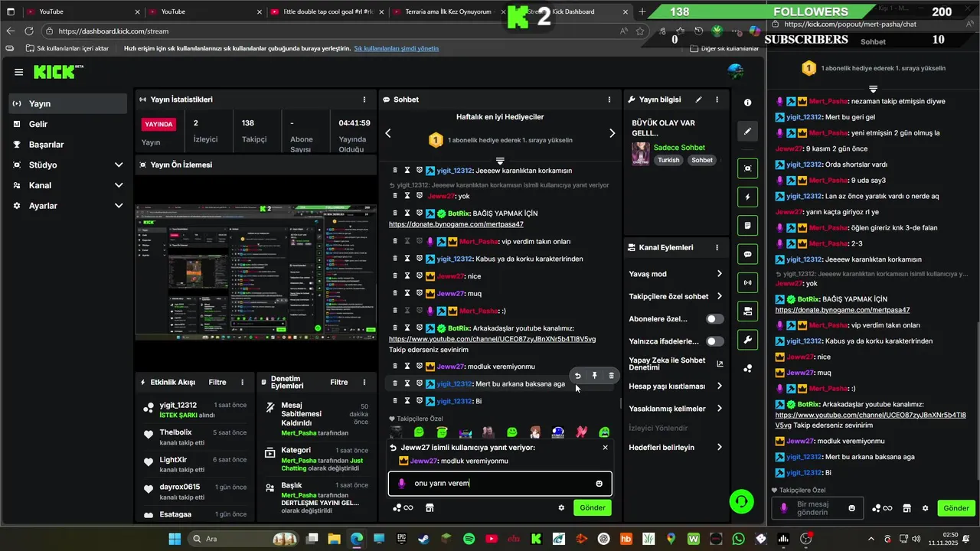Image resolution: width=980 pixels, height=551 pixels.
Task: Delete the hovered message with trash icon
Action: [611, 376]
